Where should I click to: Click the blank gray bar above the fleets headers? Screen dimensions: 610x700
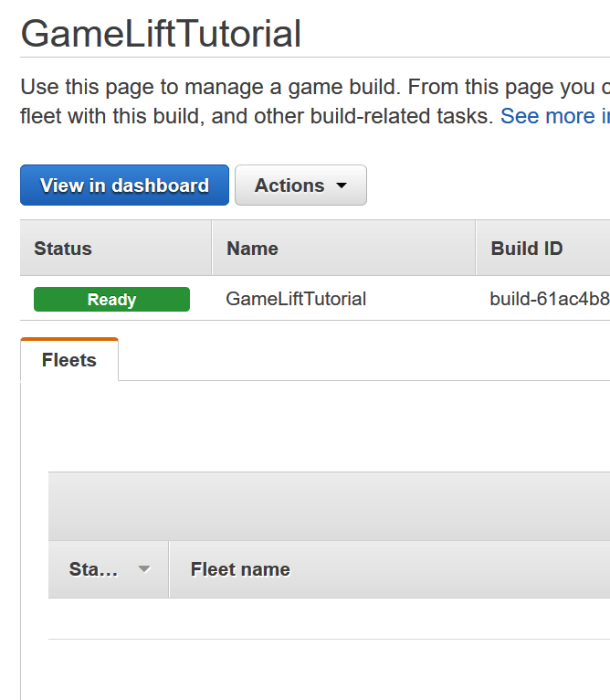[x=329, y=505]
